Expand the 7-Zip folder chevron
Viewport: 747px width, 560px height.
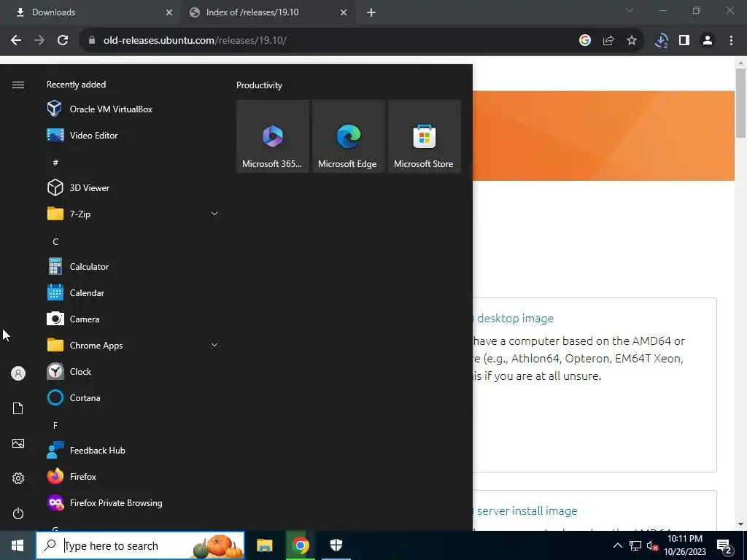pos(214,214)
